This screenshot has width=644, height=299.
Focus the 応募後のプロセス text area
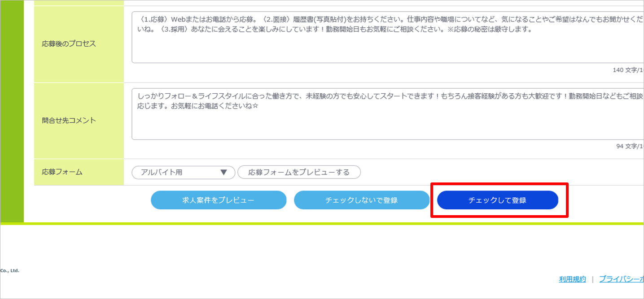(386, 47)
